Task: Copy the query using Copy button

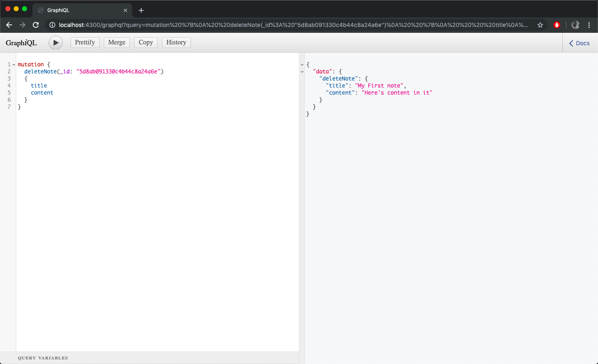Action: pos(146,42)
